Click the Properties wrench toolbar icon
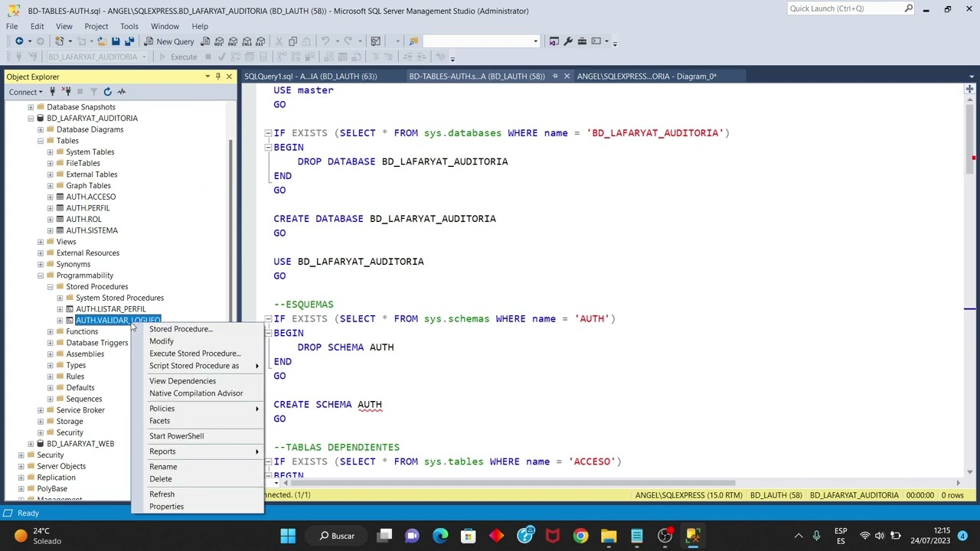The width and height of the screenshot is (980, 551). point(568,41)
